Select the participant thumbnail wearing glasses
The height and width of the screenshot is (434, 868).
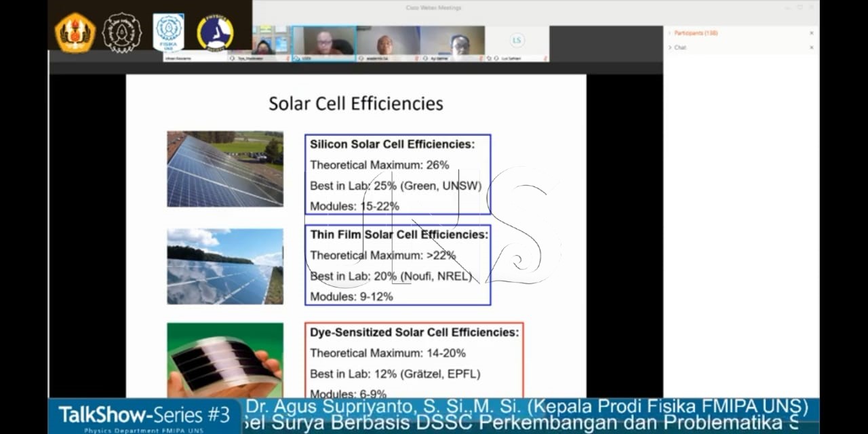click(452, 44)
